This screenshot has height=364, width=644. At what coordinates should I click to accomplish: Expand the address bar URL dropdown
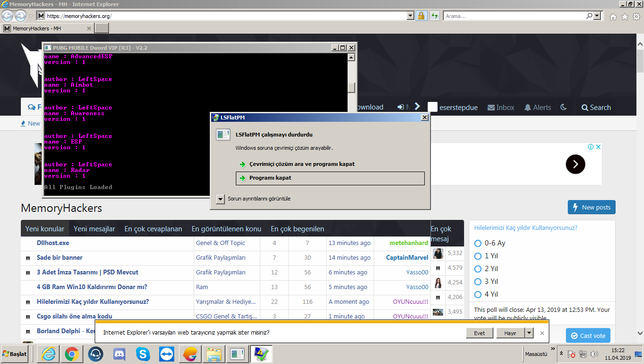(x=411, y=16)
